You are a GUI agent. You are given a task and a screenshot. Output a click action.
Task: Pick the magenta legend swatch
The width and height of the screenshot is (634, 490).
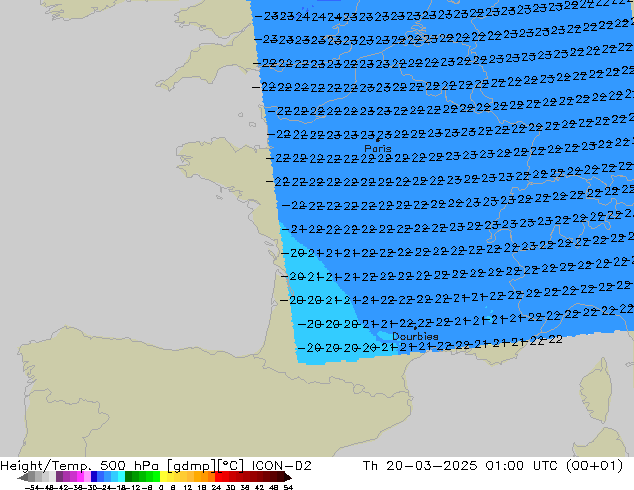click(80, 477)
